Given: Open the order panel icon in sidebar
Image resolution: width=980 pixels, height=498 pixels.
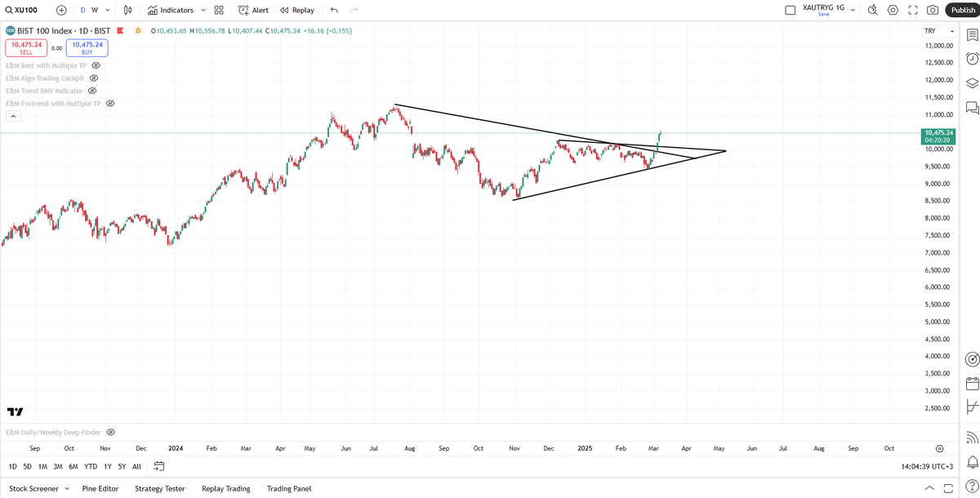Looking at the screenshot, I should (x=972, y=407).
